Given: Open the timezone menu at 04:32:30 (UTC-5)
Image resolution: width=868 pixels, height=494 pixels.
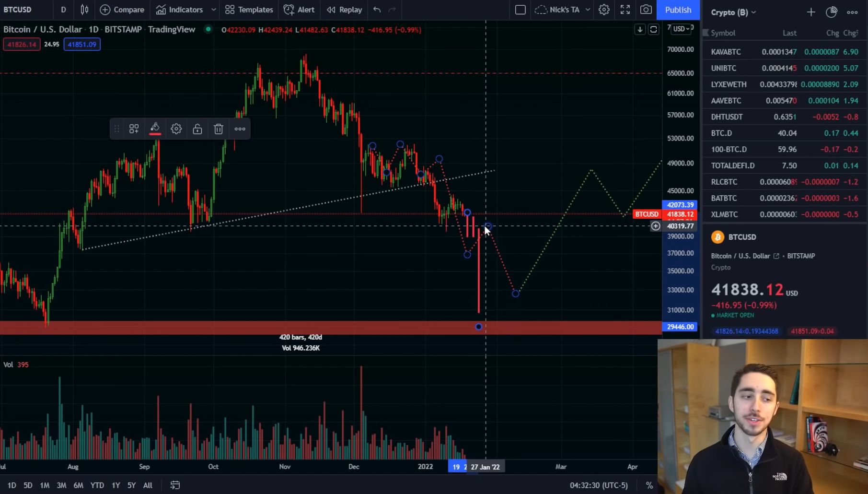Looking at the screenshot, I should (599, 485).
